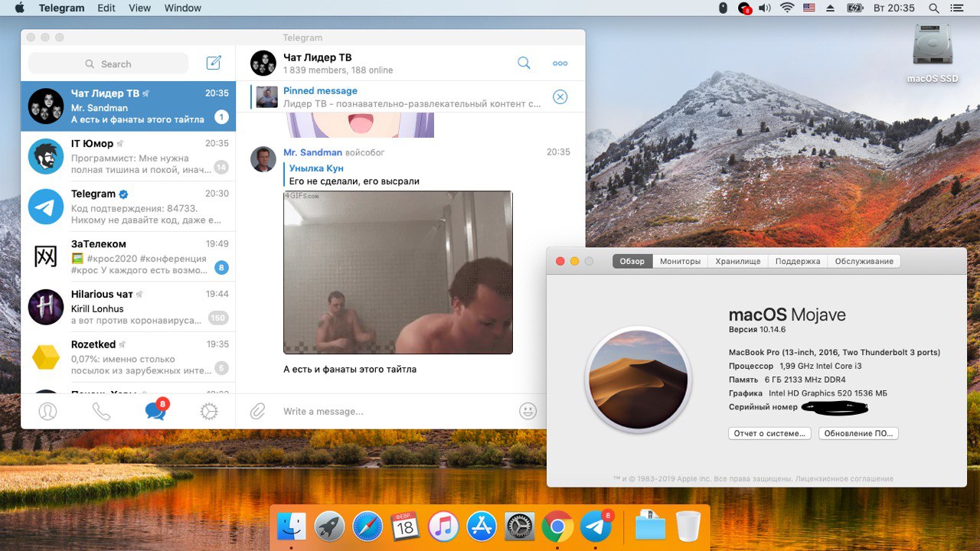Open the volume control in menu bar
Image resolution: width=980 pixels, height=551 pixels.
(x=765, y=8)
